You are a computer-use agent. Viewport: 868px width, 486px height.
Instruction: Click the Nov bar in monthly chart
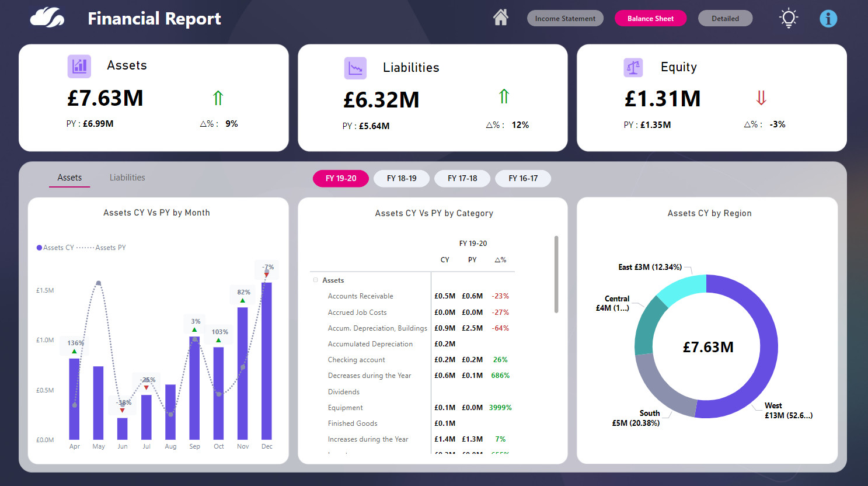(x=243, y=373)
